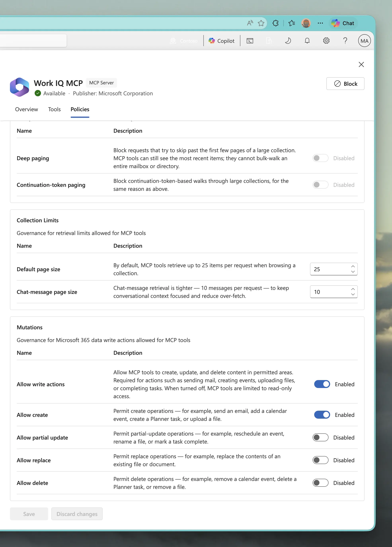392x547 pixels.
Task: Click the Allow partial update label
Action: 42,438
